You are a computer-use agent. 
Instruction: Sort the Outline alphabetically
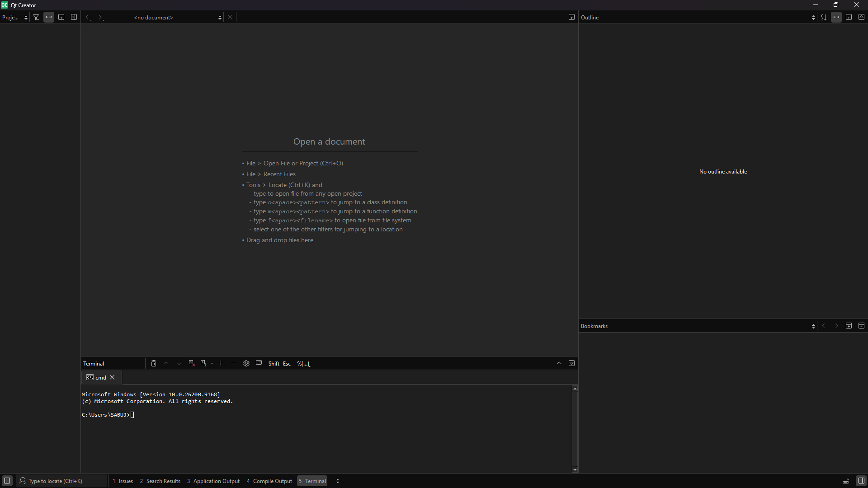click(x=824, y=17)
